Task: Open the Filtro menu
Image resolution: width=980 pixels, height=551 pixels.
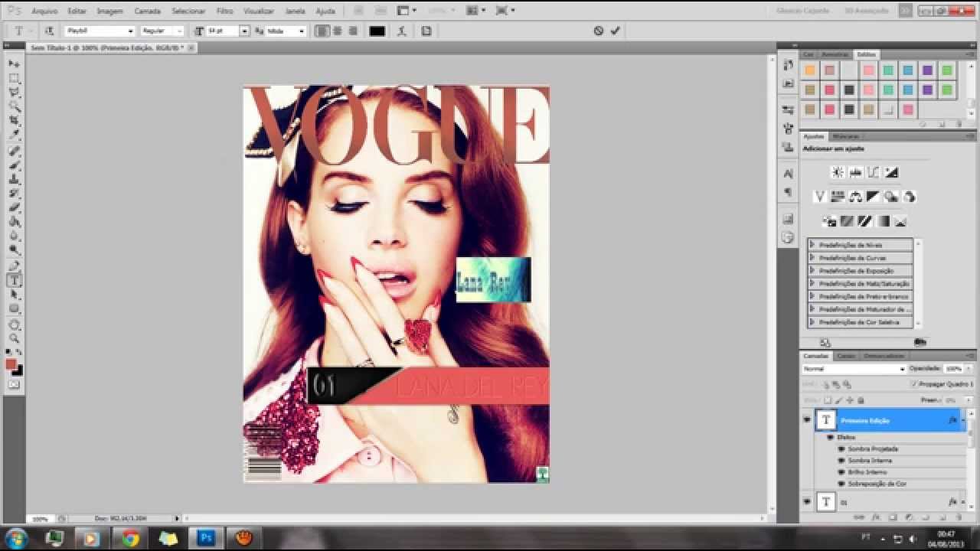Action: point(225,11)
